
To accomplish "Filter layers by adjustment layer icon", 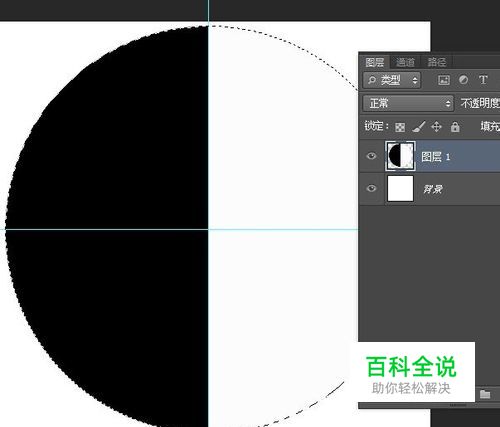I will 463,80.
